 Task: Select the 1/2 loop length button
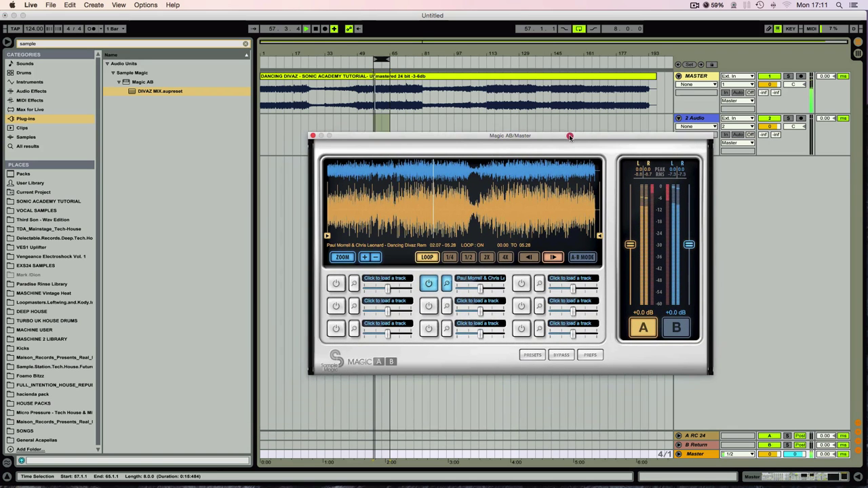click(x=468, y=258)
